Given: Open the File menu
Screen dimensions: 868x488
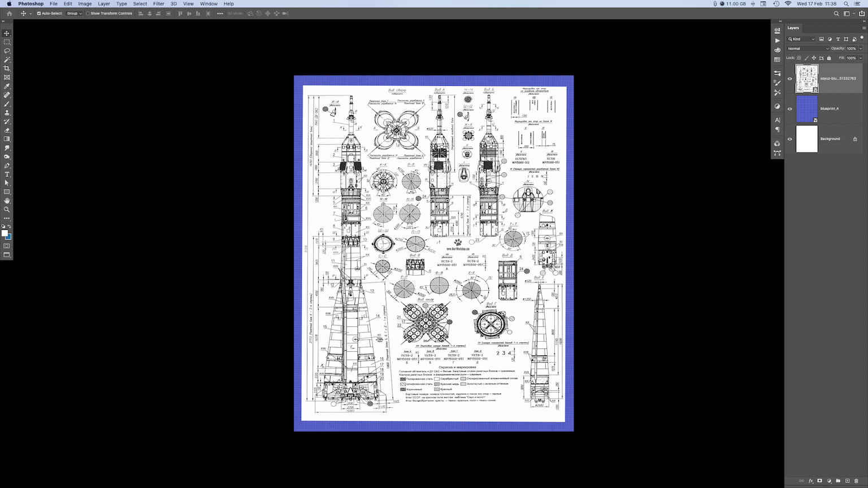Looking at the screenshot, I should (54, 3).
